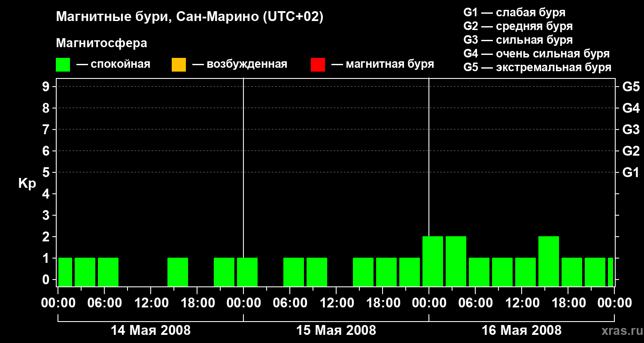The image size is (644, 343).
Task: Select the '14 Мая 2008' date label
Action: click(151, 331)
